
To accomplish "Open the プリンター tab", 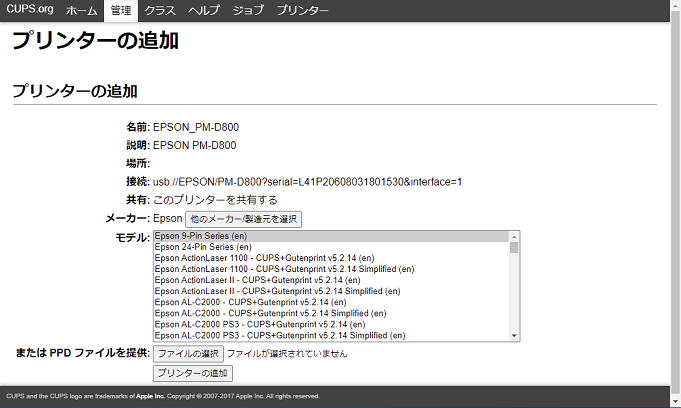I will (x=302, y=10).
